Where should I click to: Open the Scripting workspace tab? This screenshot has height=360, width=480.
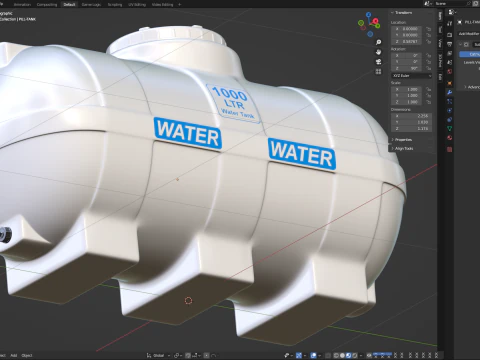pyautogui.click(x=115, y=5)
